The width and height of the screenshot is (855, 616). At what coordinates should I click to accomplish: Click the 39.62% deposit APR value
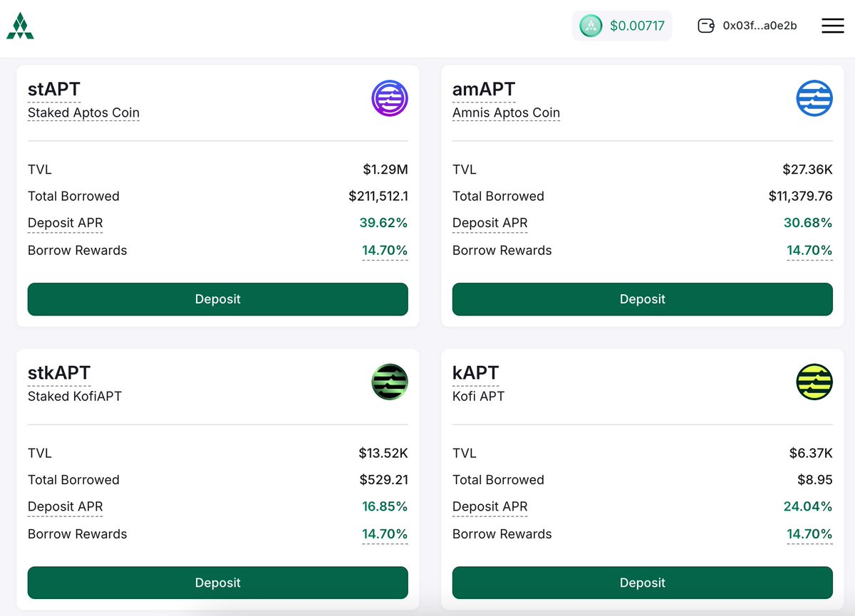tap(383, 223)
